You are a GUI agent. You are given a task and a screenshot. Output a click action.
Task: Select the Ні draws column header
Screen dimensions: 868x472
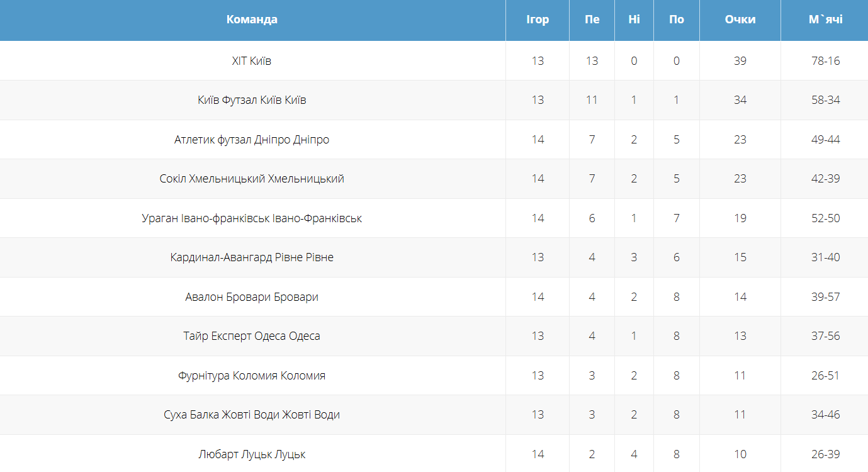[x=634, y=20]
